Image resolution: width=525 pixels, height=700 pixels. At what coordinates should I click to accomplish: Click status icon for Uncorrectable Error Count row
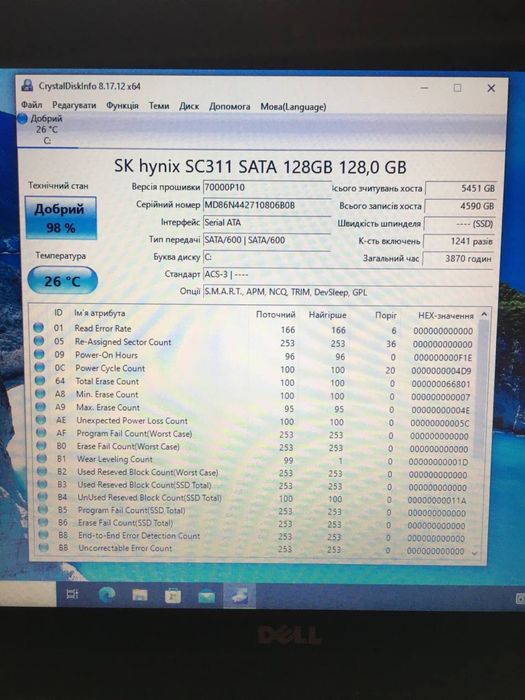coord(44,547)
